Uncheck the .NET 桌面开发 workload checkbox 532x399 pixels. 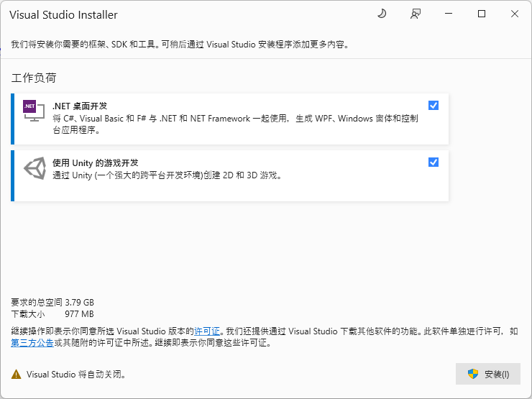pos(434,106)
